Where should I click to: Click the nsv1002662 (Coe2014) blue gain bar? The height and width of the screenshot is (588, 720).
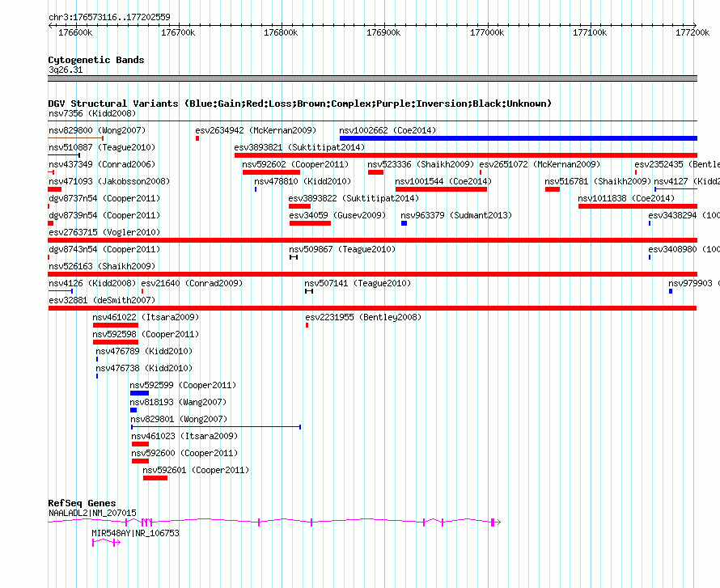click(x=518, y=138)
